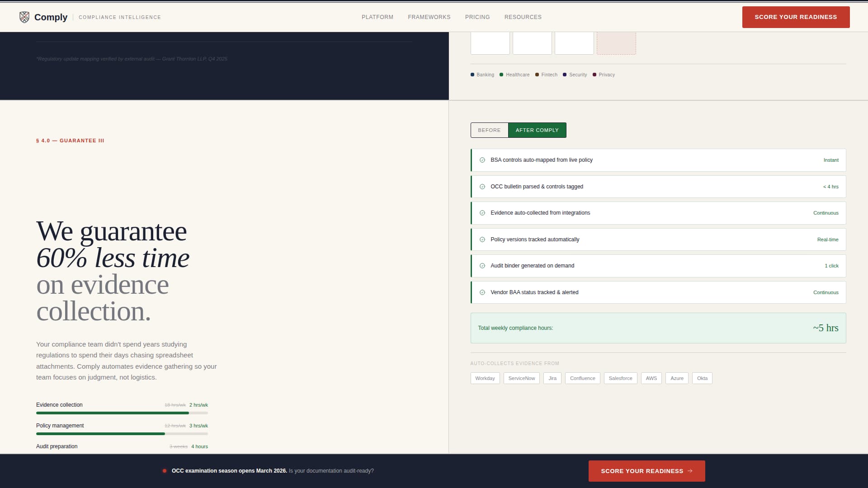Click the check icon for Evidence auto-collected
This screenshot has height=488, width=868.
click(x=482, y=212)
